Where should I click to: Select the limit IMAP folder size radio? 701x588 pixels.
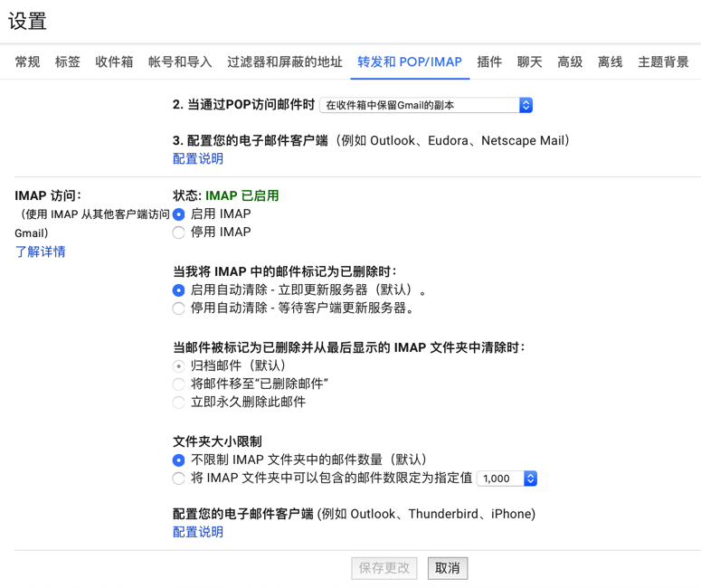click(x=179, y=479)
